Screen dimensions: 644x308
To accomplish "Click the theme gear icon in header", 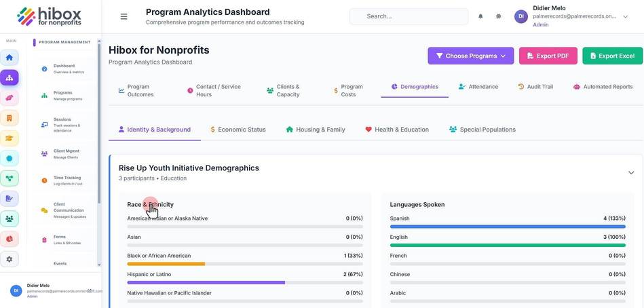I will pos(498,16).
